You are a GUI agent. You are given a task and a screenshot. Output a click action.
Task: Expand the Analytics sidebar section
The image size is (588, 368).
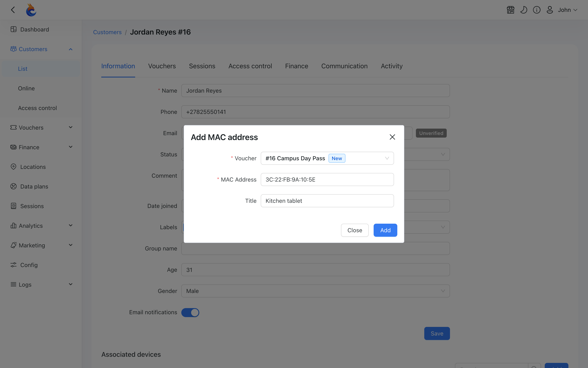click(x=41, y=226)
